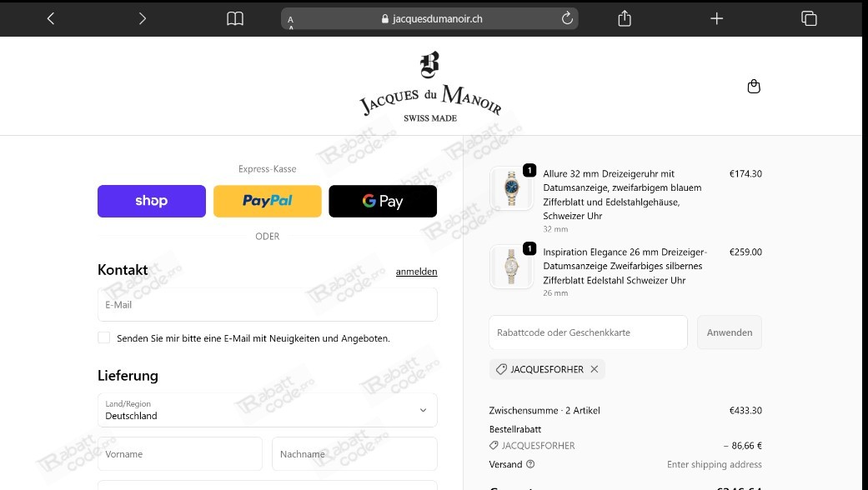Click inside the E-Mail input field
The height and width of the screenshot is (490, 868).
(267, 304)
